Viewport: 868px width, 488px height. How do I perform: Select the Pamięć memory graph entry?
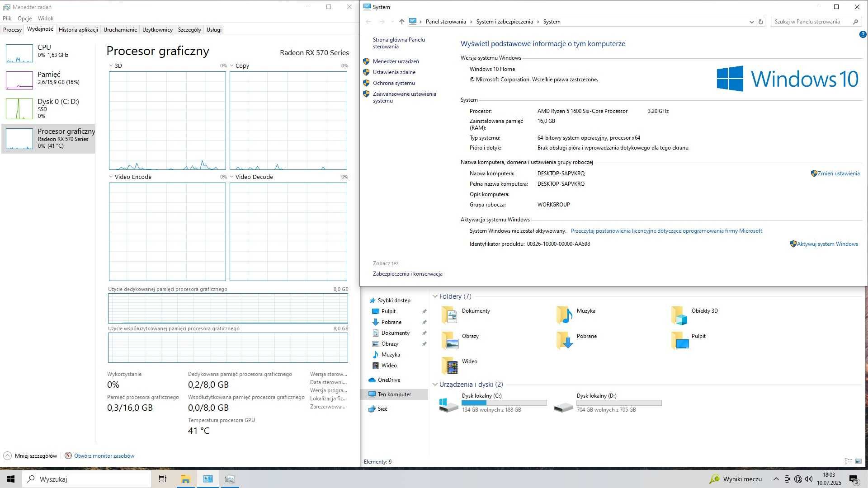[48, 80]
